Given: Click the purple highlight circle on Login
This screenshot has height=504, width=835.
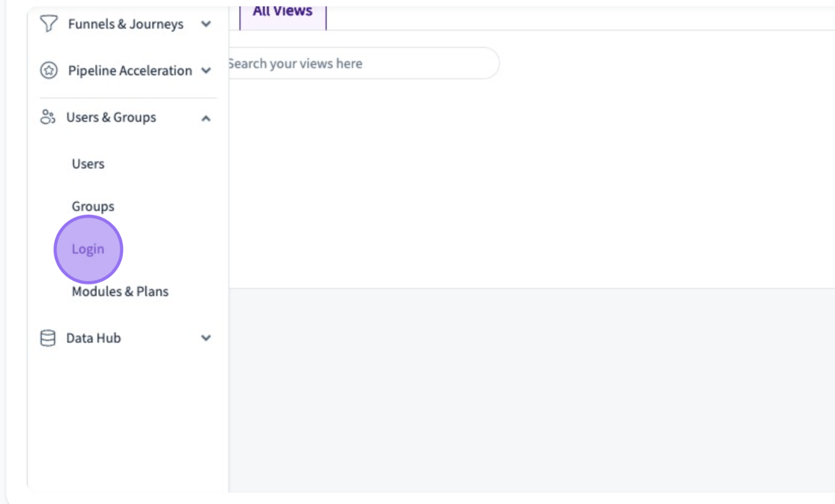Looking at the screenshot, I should click(88, 249).
